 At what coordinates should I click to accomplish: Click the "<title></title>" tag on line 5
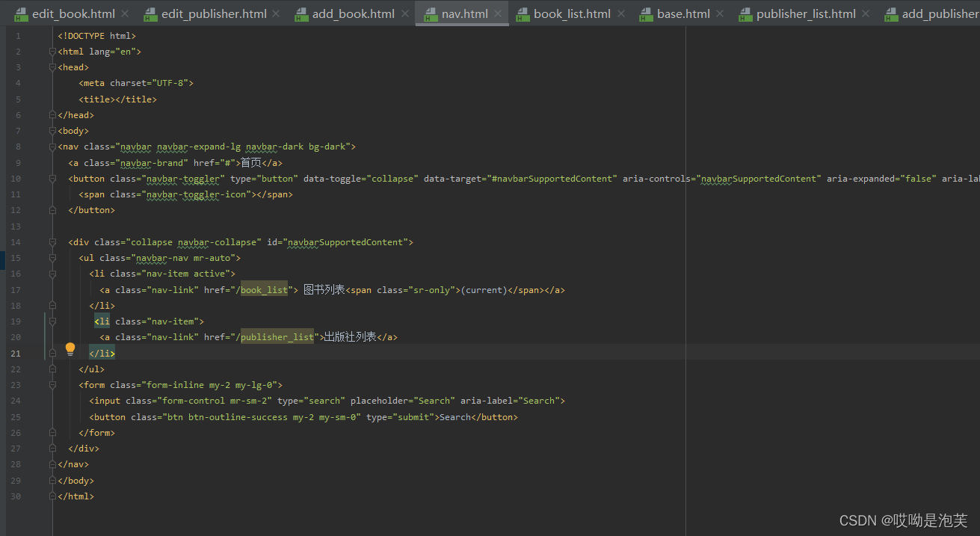click(x=118, y=99)
